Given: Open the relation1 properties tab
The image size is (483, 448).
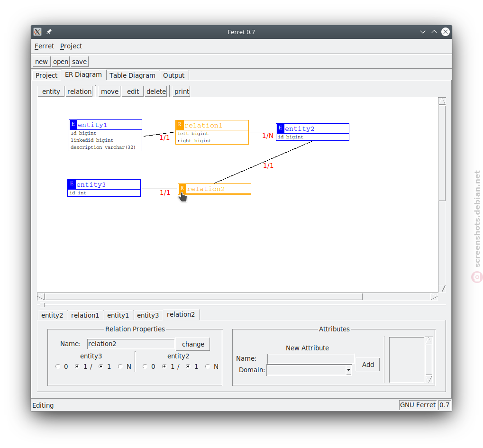Looking at the screenshot, I should [85, 315].
